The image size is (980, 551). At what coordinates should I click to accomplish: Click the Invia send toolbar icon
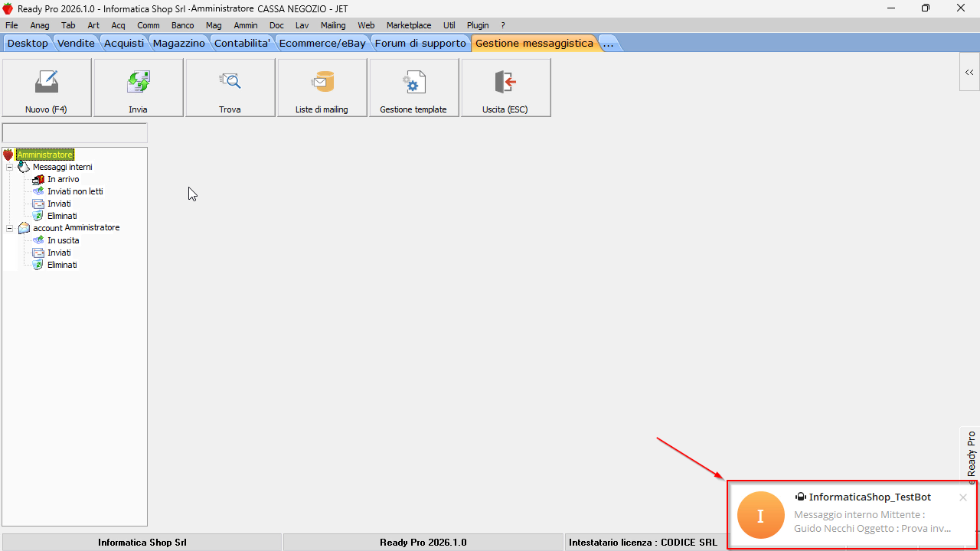click(x=139, y=83)
